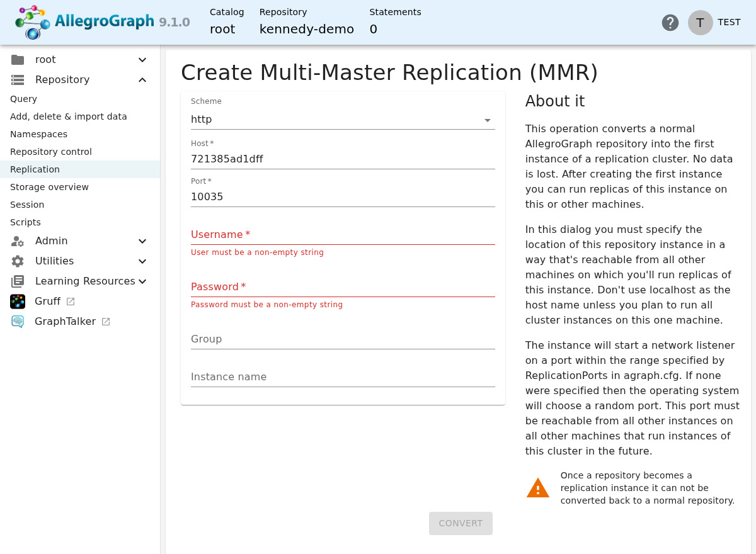Go to Add, delete & import data
The width and height of the screenshot is (756, 554).
point(80,116)
